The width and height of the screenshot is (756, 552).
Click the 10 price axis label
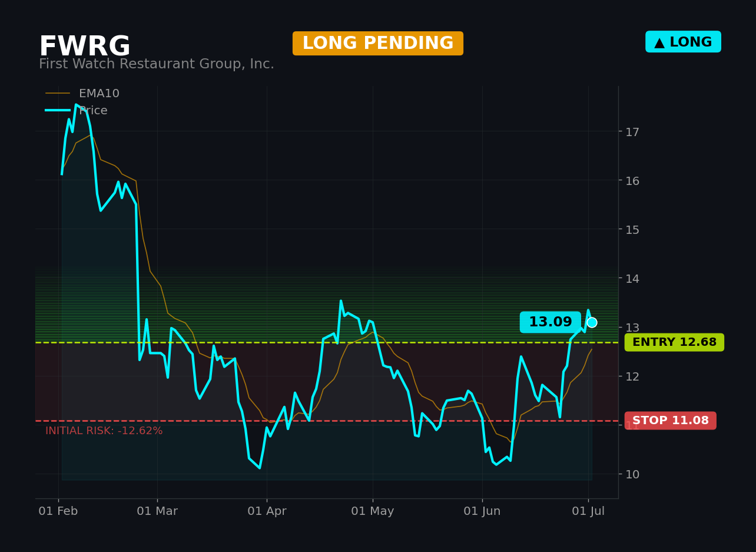point(632,474)
